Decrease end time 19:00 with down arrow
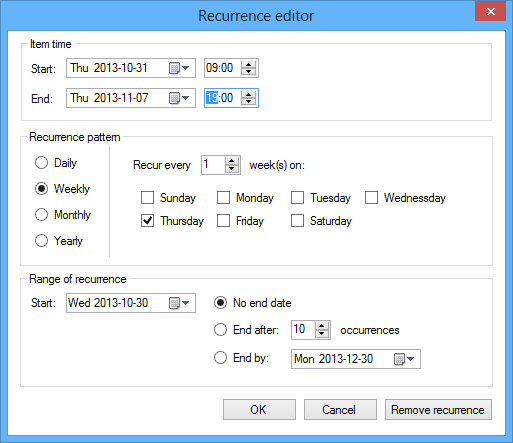Image resolution: width=513 pixels, height=443 pixels. point(248,102)
